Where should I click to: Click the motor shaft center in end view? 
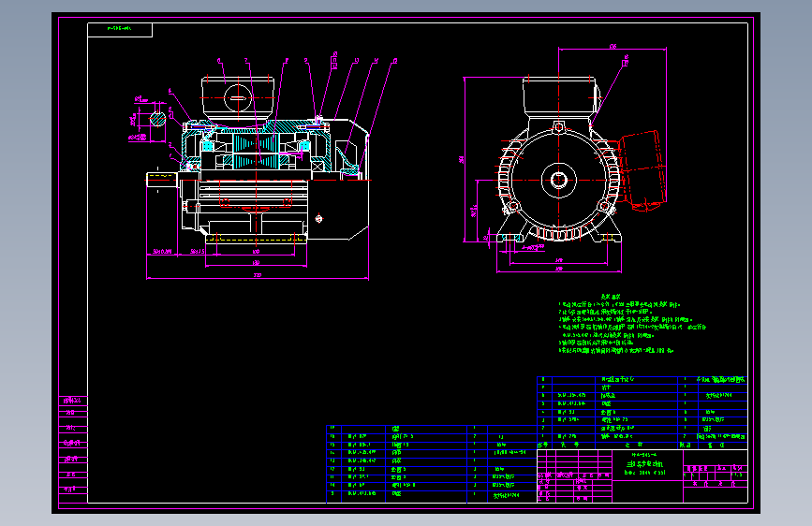559,180
